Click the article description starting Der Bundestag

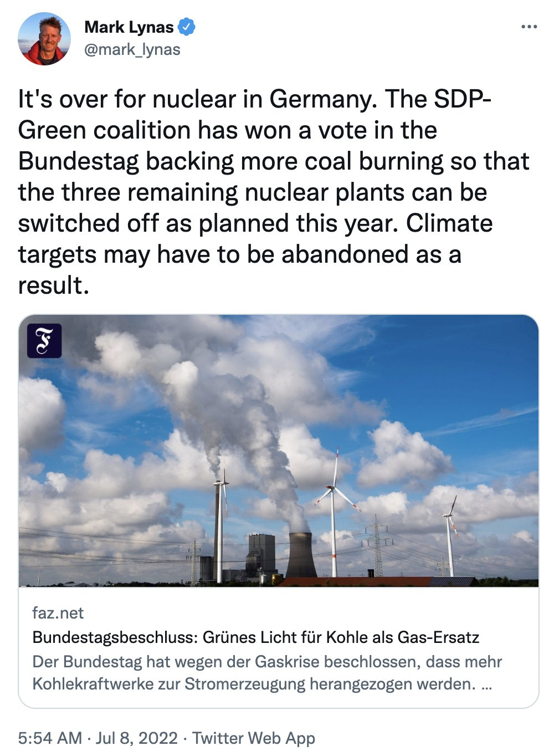pos(267,672)
